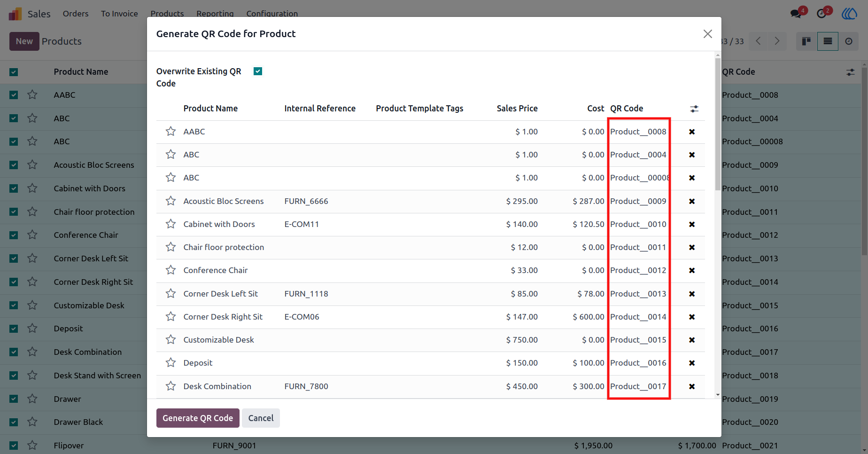
Task: Click the New product button
Action: pos(24,41)
